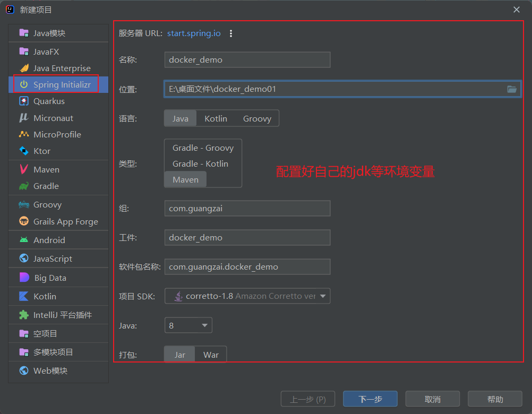Click the Android robot icon

point(24,240)
